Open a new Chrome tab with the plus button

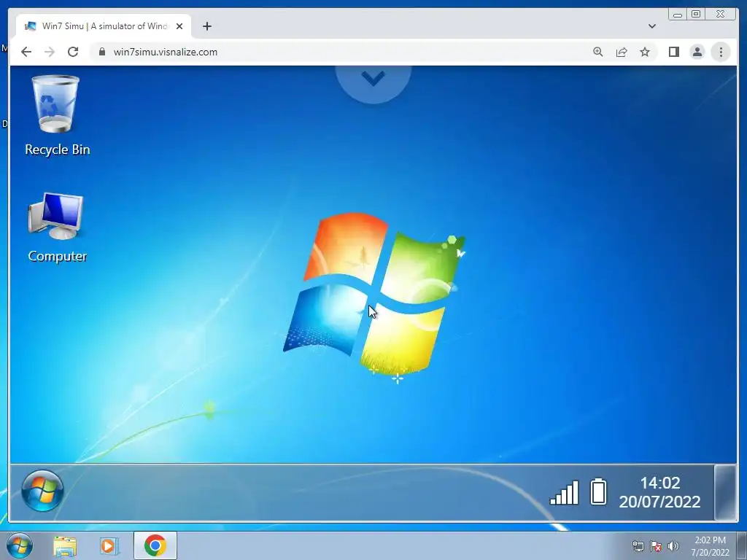click(206, 26)
